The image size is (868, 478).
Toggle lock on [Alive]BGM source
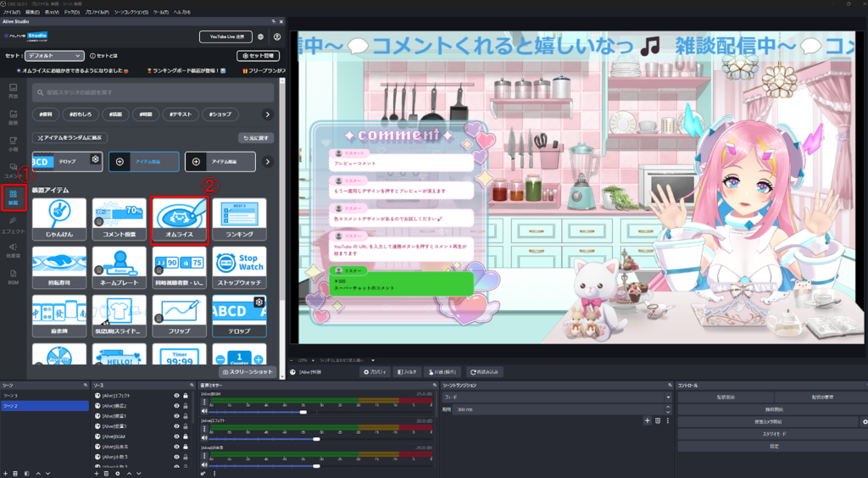click(x=186, y=436)
